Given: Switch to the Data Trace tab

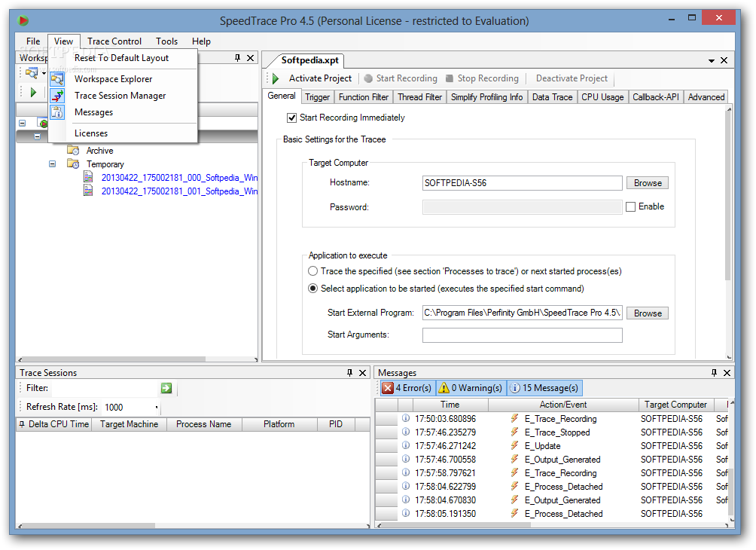Looking at the screenshot, I should (552, 97).
